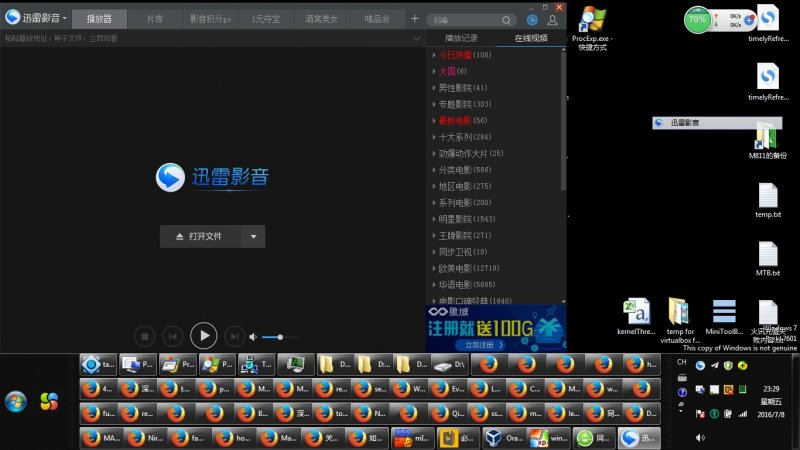Open the 唯品会 tab
The height and width of the screenshot is (450, 800).
(377, 19)
